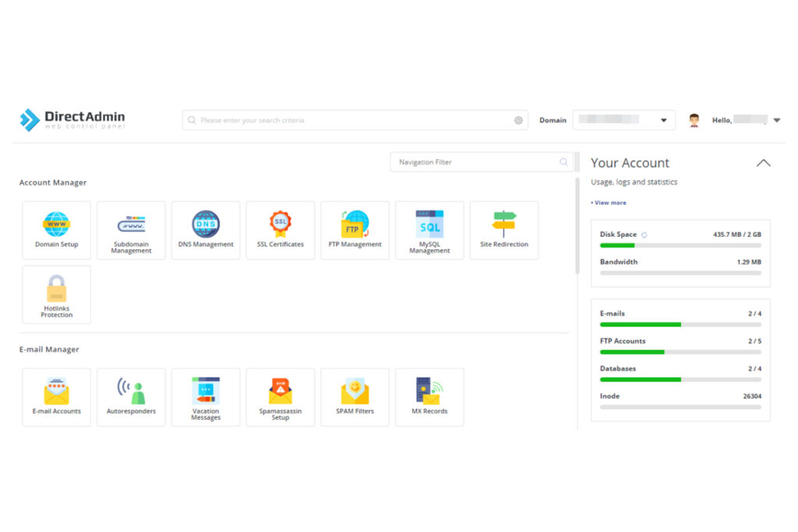Open Autoresponders
The height and width of the screenshot is (532, 798).
click(x=131, y=397)
